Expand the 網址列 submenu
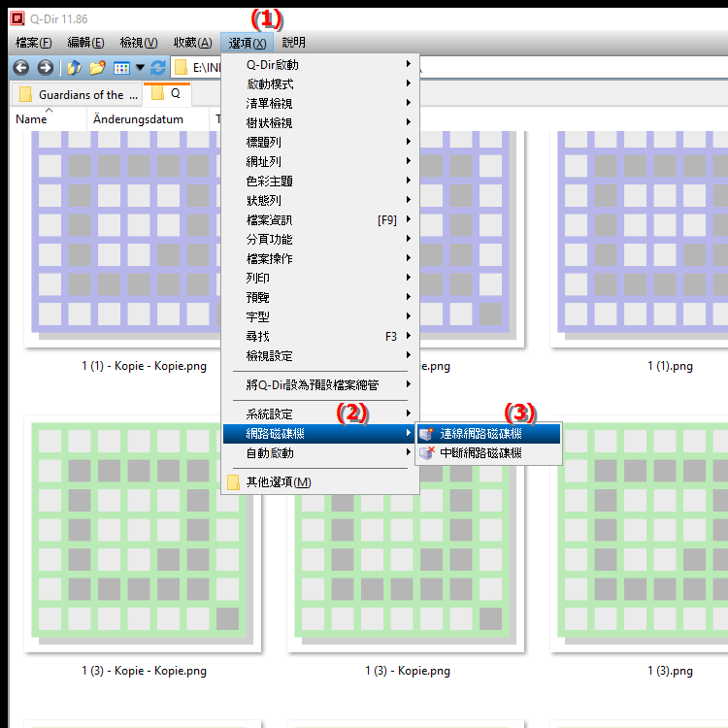The height and width of the screenshot is (728, 728). pyautogui.click(x=320, y=161)
